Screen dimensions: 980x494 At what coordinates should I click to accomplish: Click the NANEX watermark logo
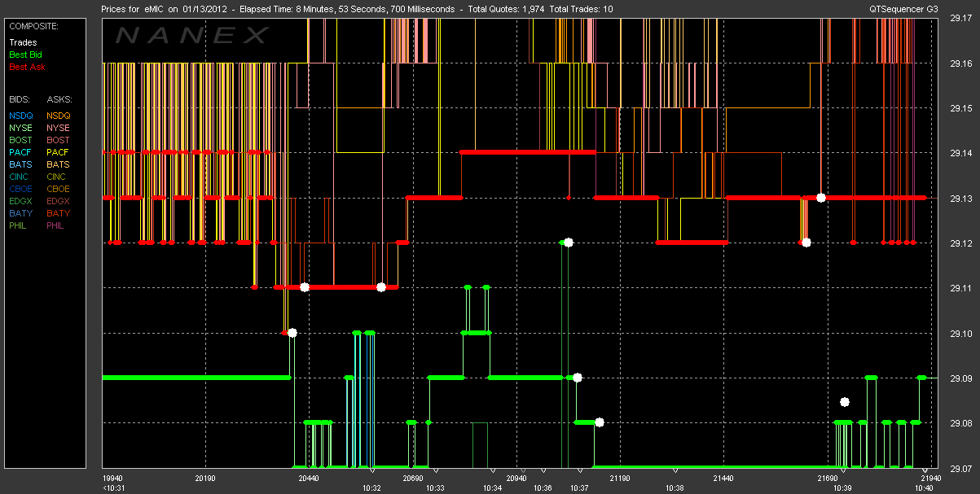point(191,35)
